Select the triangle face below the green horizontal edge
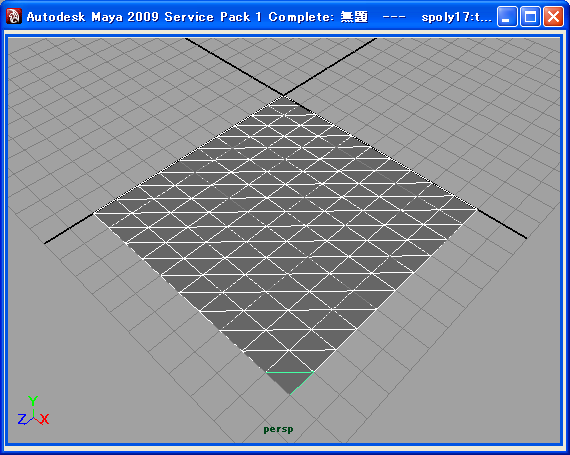Screen dimensions: 570x455 [x=290, y=380]
